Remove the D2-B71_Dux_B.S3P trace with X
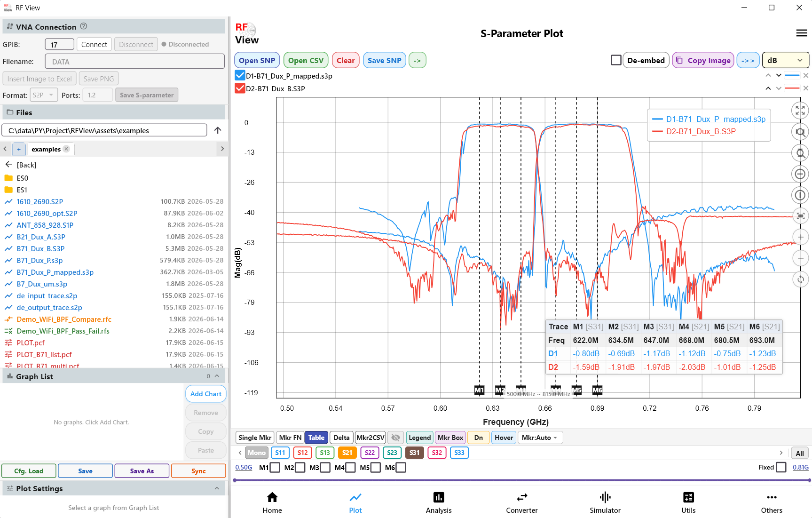 click(805, 88)
